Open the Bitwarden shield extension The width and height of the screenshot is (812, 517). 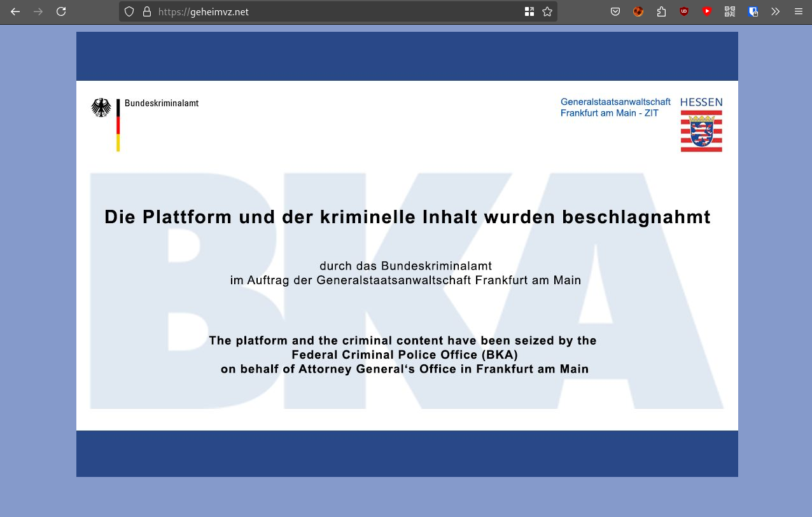(753, 11)
